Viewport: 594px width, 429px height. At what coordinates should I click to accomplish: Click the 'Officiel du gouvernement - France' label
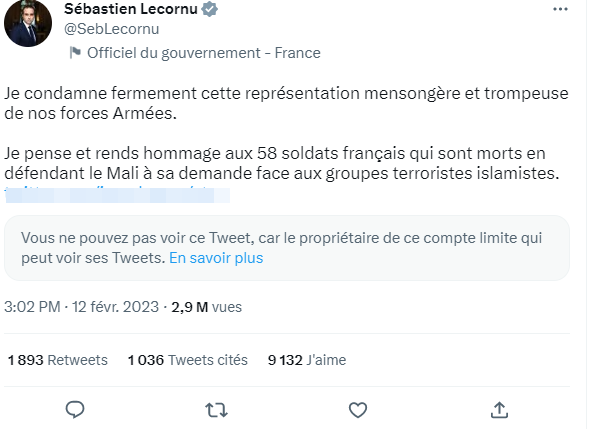pos(204,53)
